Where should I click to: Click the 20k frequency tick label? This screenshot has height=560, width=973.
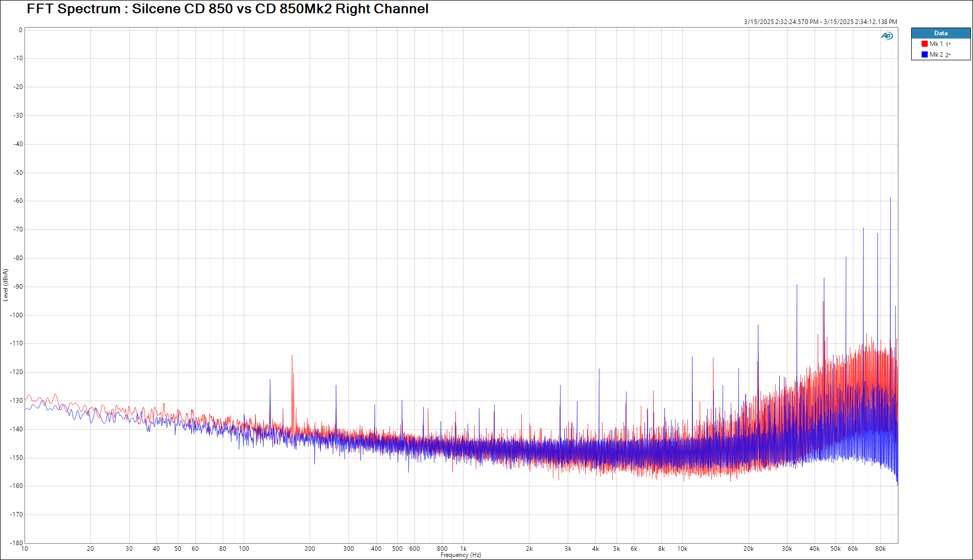pos(749,549)
